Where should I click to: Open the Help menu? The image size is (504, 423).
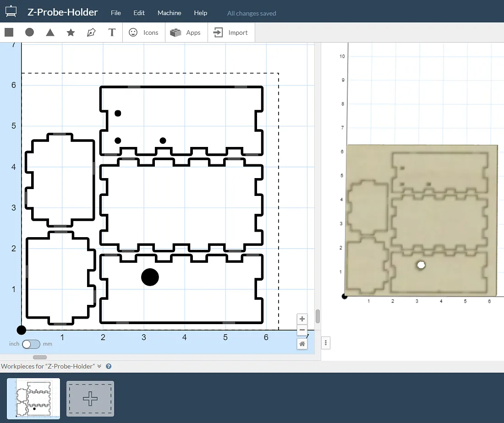[x=201, y=13]
